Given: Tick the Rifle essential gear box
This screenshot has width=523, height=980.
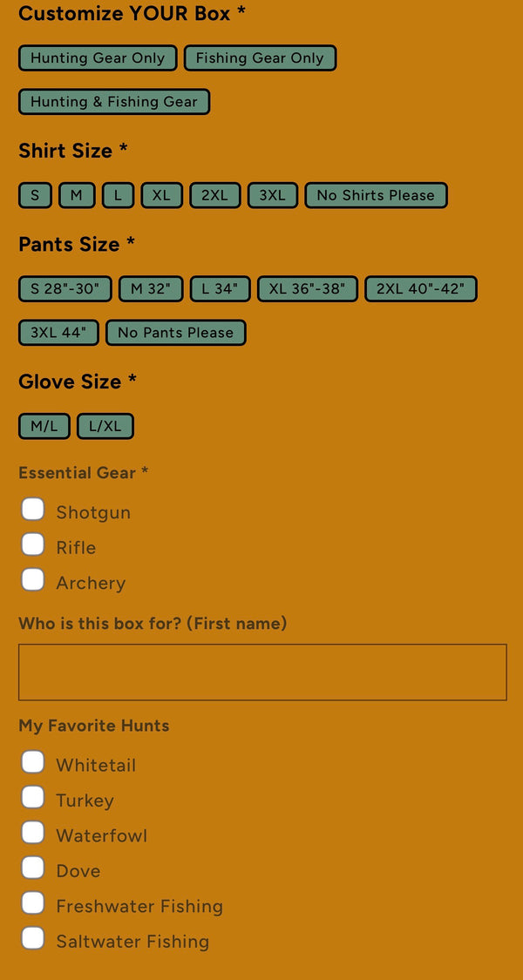Looking at the screenshot, I should (x=33, y=545).
